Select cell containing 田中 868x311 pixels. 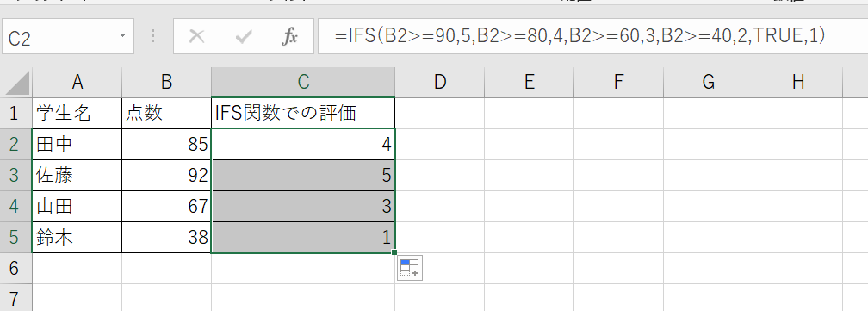coord(77,145)
